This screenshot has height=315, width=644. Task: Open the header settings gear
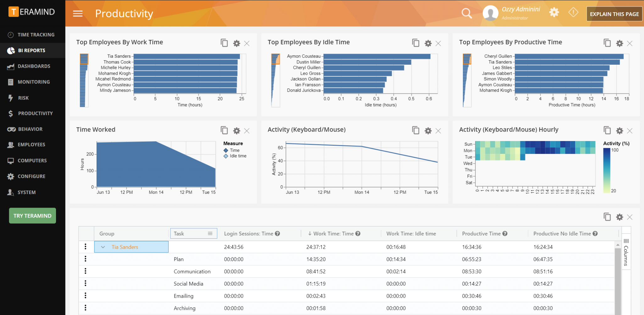[554, 13]
